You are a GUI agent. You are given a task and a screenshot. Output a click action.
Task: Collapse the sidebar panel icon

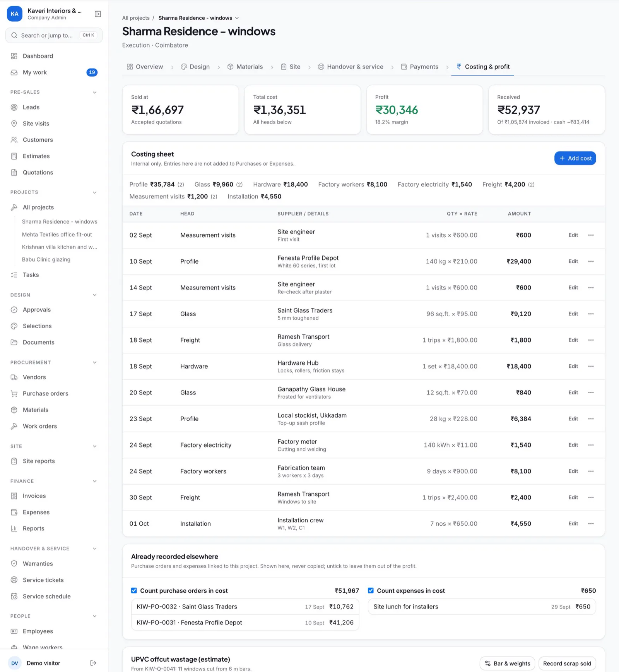[x=98, y=14]
